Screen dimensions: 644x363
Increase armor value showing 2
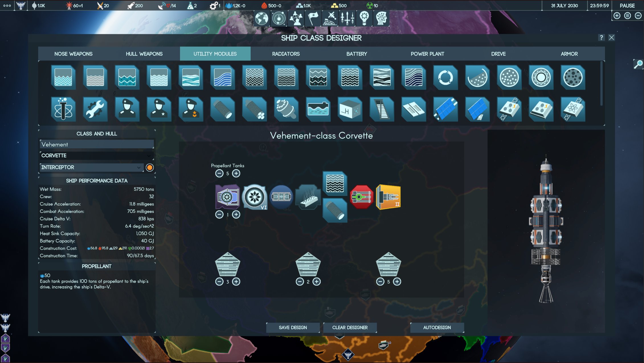point(317,282)
